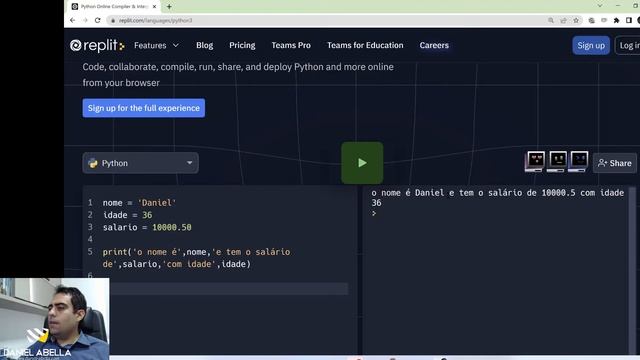640x360 pixels.
Task: Click the third robot face avatar
Action: [579, 161]
